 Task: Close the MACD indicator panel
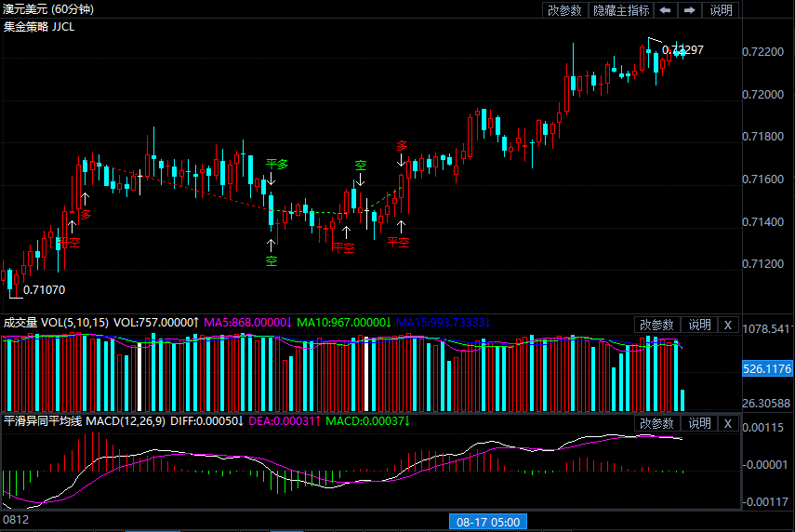pos(728,423)
